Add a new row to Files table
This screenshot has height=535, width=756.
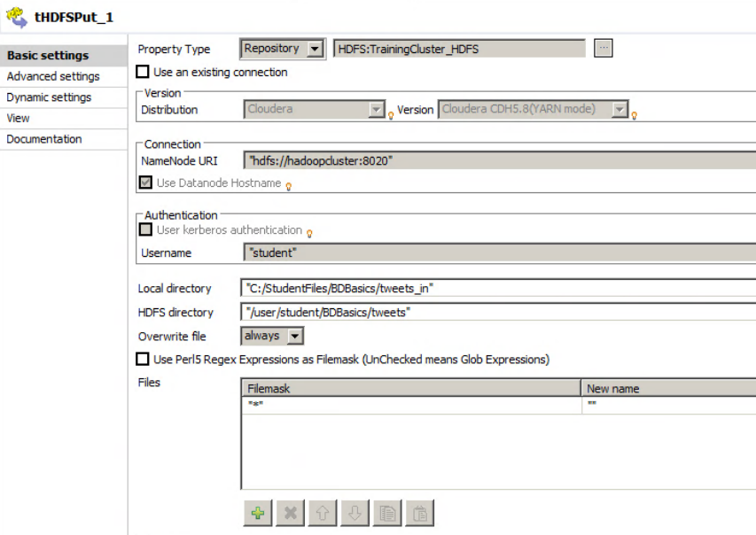(x=257, y=514)
